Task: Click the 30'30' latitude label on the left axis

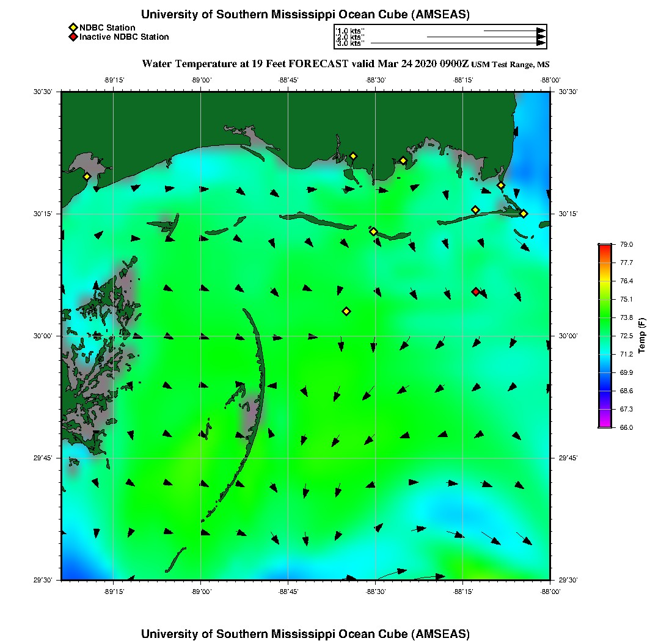Action: [x=43, y=92]
